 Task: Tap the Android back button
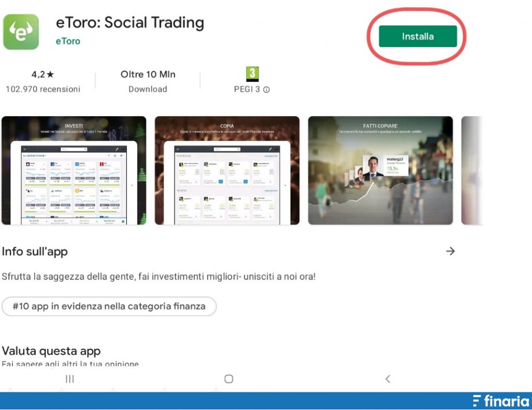[388, 379]
